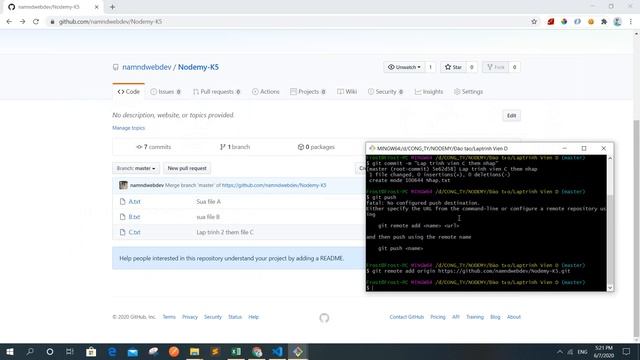Click terminal scrollbar up arrow

click(x=610, y=158)
